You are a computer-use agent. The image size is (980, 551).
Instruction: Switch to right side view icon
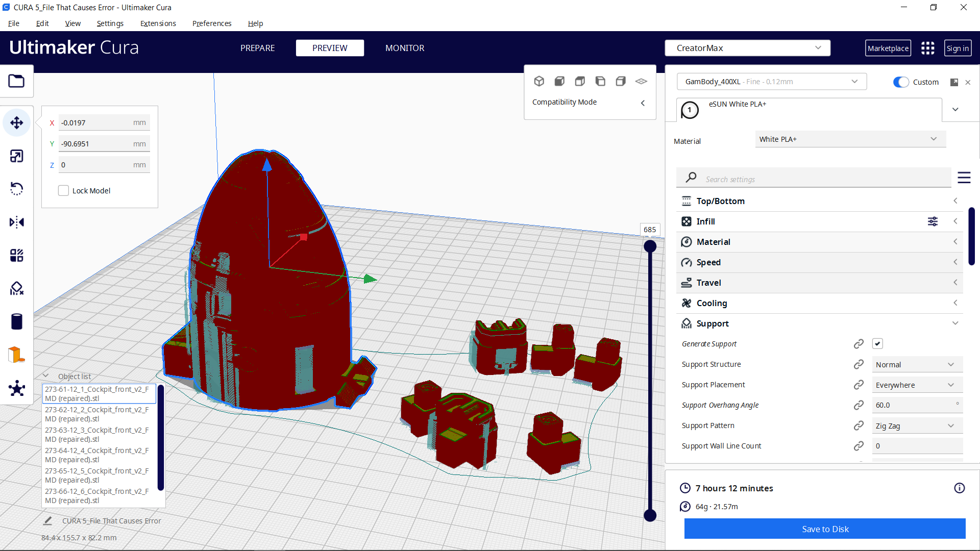coord(621,81)
